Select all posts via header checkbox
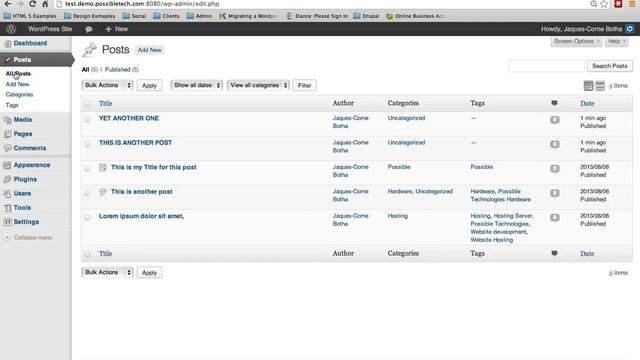Viewport: 640px width, 360px height. pos(87,103)
